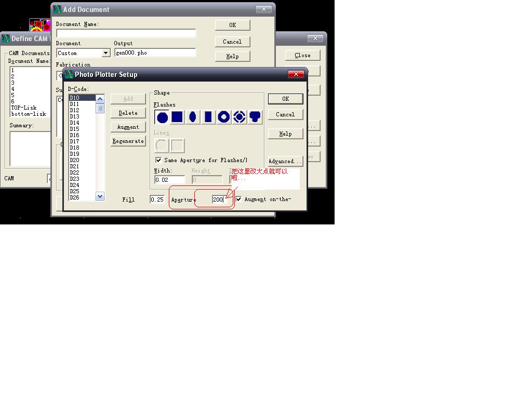This screenshot has height=399, width=532.
Task: Select the rectangle flash shape icon
Action: 208,117
